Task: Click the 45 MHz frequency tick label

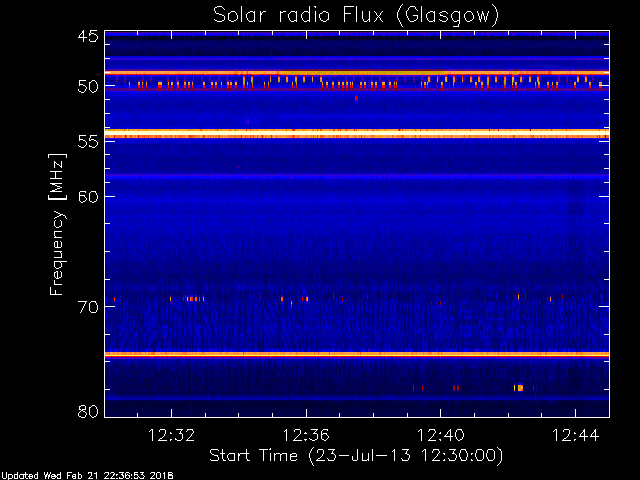Action: click(87, 37)
